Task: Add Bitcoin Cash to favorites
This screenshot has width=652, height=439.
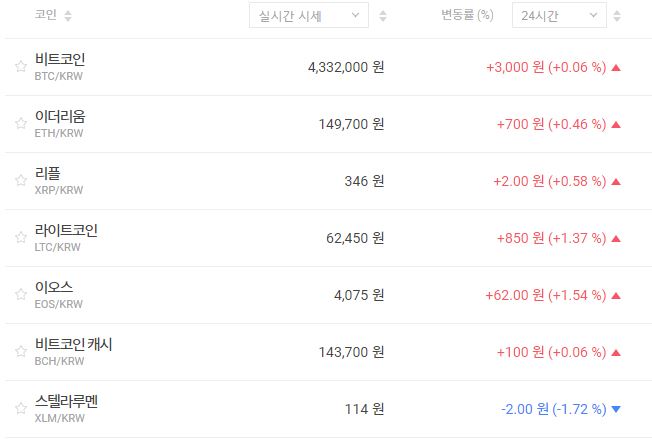Action: [x=20, y=352]
